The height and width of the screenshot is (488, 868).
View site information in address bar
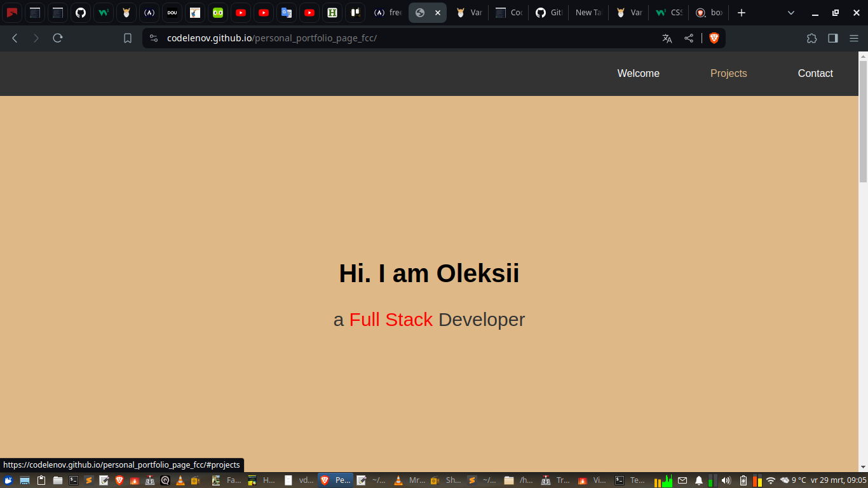(153, 38)
